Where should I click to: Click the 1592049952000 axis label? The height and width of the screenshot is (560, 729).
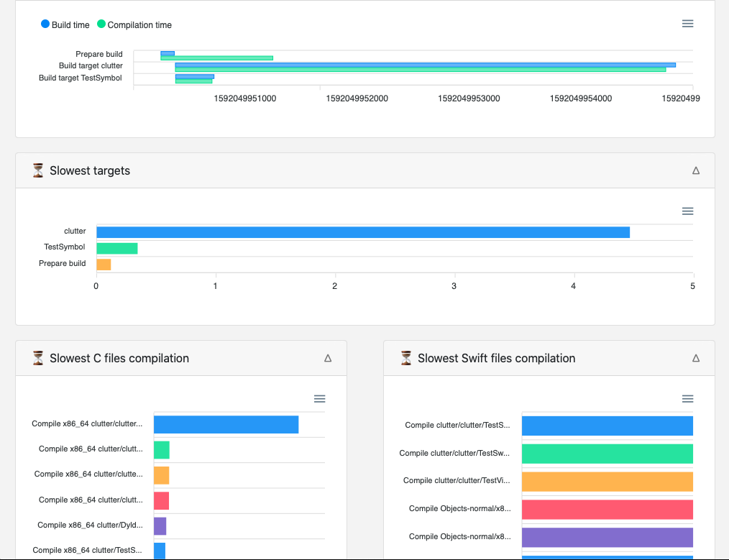[x=357, y=98]
